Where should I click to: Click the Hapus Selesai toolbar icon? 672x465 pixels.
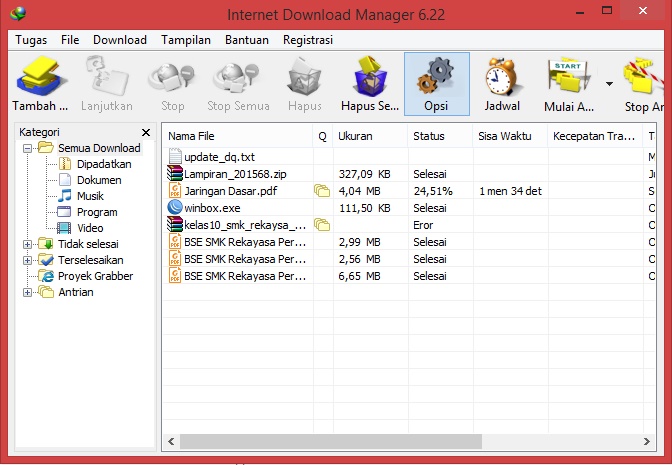(x=370, y=76)
